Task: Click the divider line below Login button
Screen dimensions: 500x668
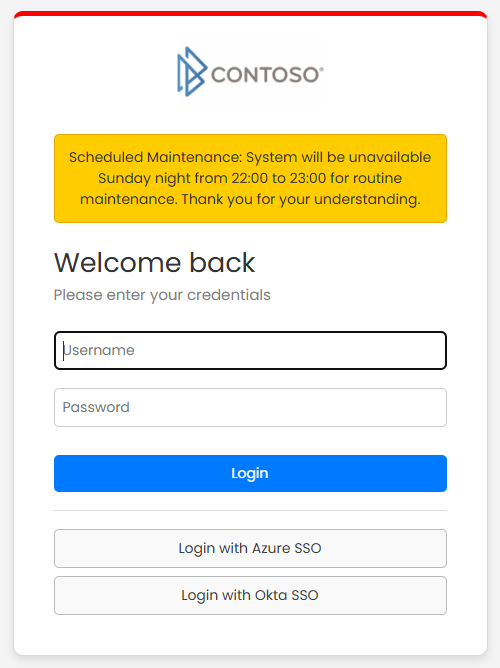Action: click(250, 510)
